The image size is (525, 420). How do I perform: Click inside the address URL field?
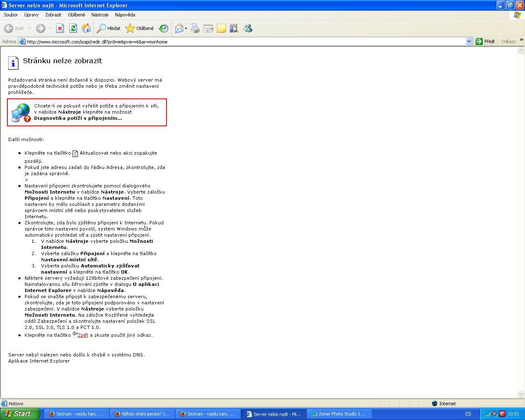click(x=245, y=41)
